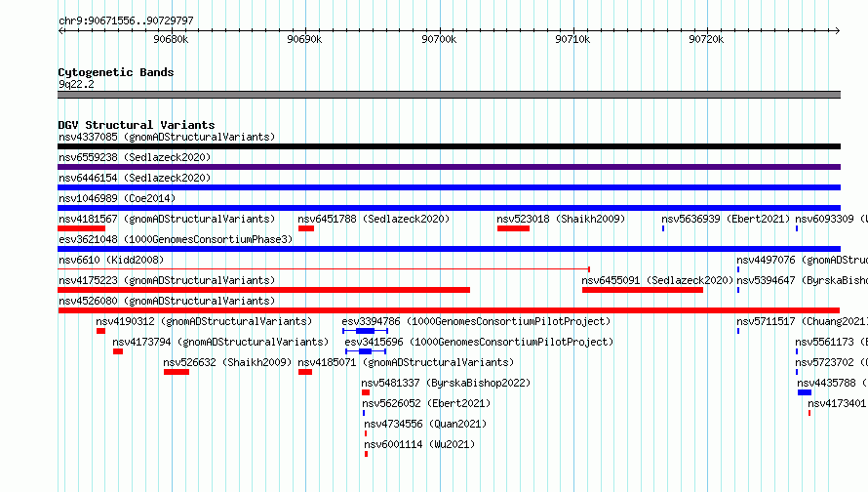This screenshot has height=492, width=868.
Task: Click the left arrow end of the ruler
Action: 60,30
